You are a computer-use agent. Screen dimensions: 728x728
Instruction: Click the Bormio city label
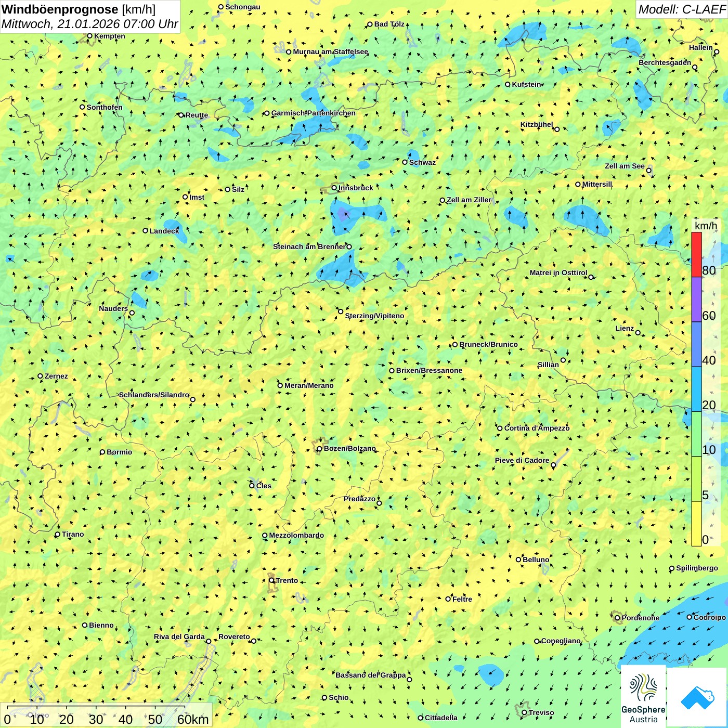click(x=119, y=452)
